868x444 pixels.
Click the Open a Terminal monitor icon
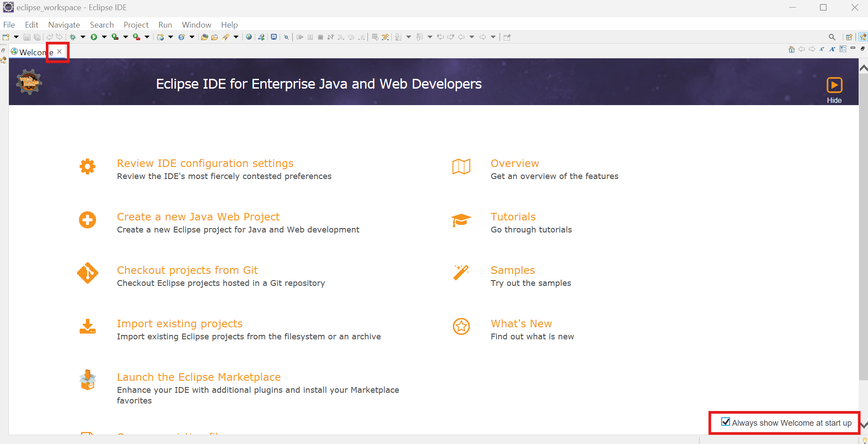tap(274, 37)
